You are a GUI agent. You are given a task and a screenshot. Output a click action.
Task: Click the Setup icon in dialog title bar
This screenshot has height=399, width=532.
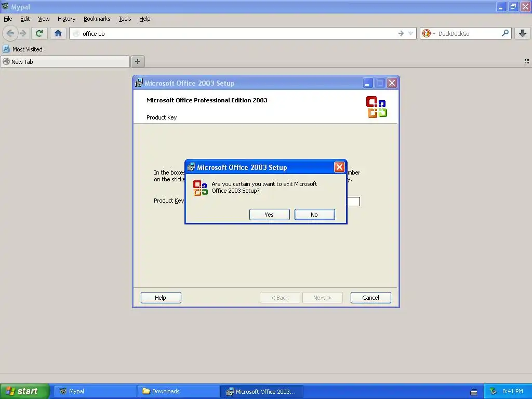click(x=191, y=167)
